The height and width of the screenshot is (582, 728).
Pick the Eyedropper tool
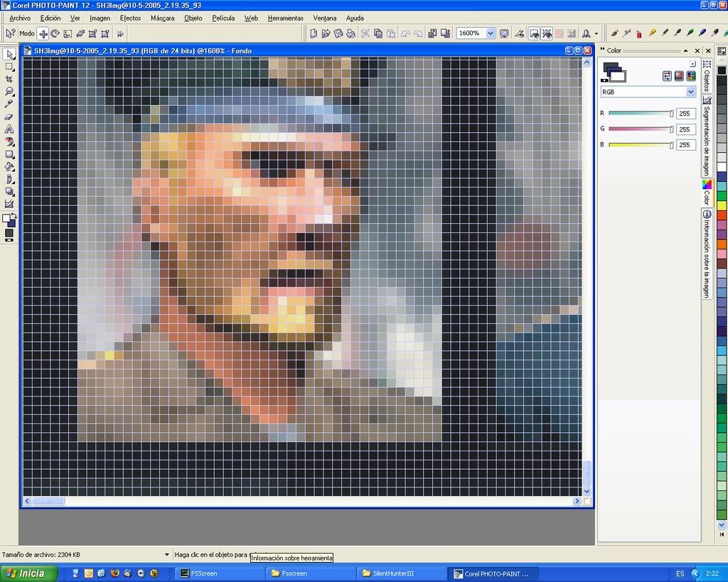(9, 104)
